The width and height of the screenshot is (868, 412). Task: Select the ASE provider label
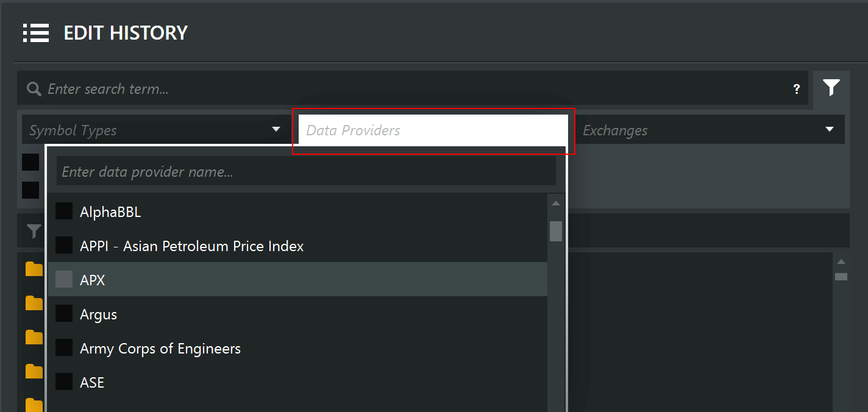point(92,383)
